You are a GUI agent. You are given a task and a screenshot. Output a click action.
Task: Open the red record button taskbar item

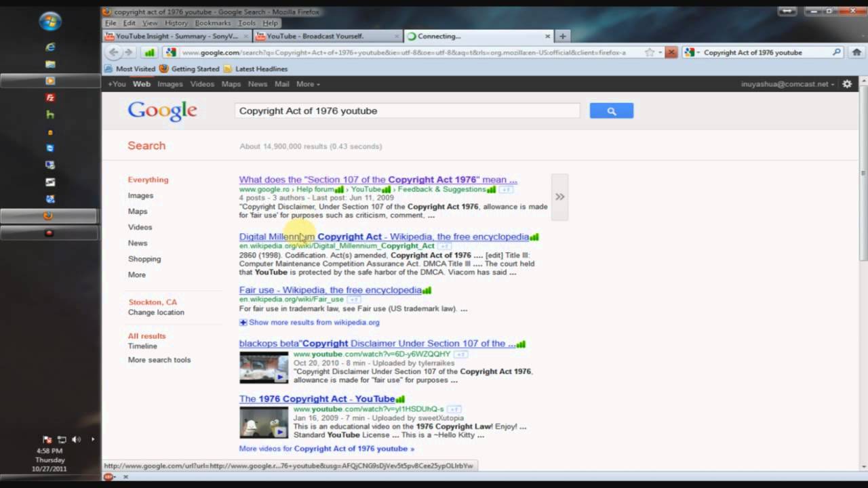pyautogui.click(x=49, y=233)
